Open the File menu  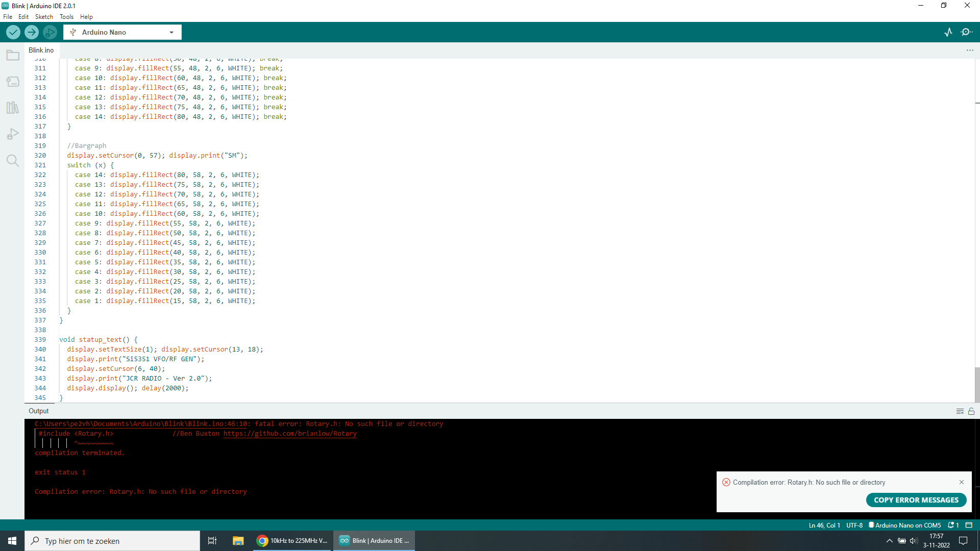click(x=8, y=17)
